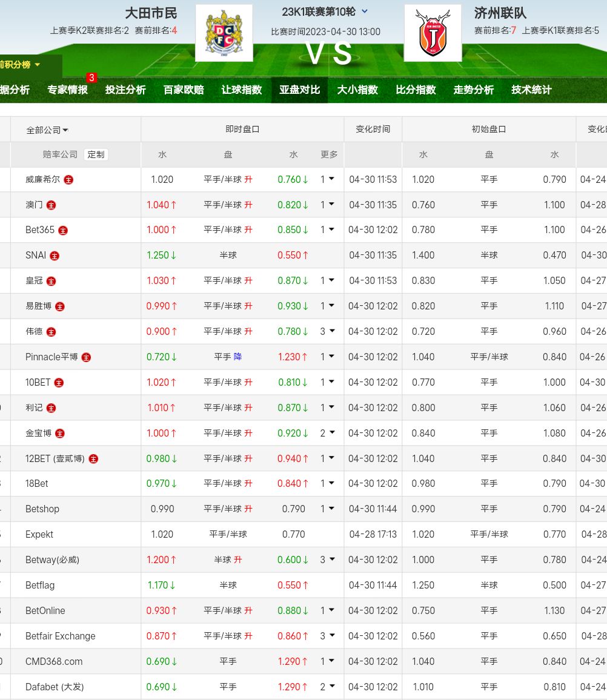This screenshot has width=607, height=700.
Task: Click the 定制 button beside 赔率公司
Action: [96, 155]
